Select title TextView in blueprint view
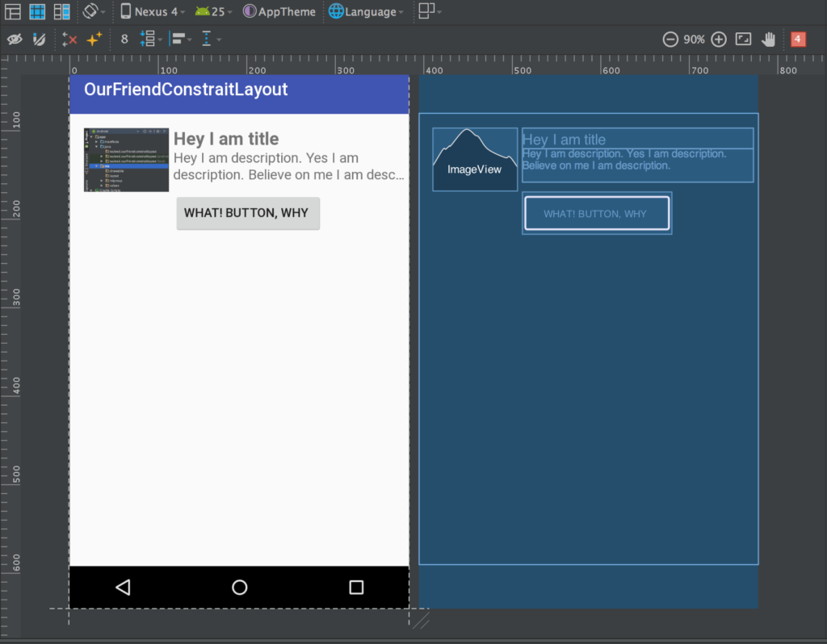 pos(638,139)
